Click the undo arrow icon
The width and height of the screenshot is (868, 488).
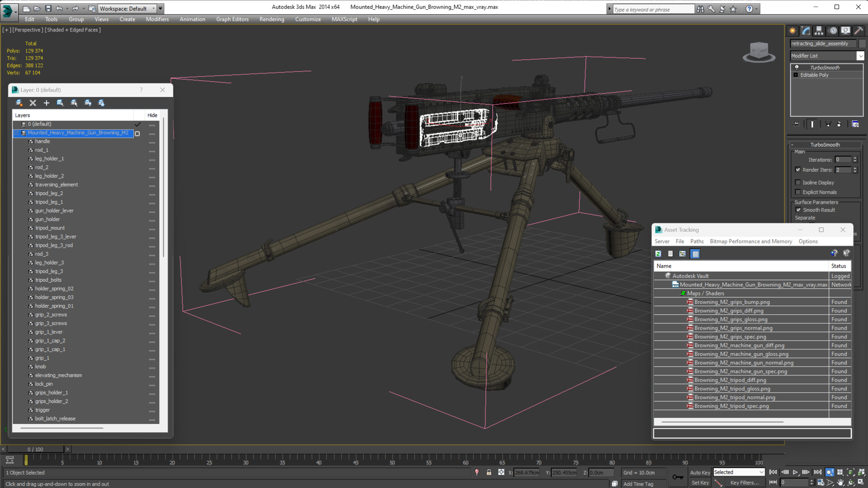(x=59, y=9)
